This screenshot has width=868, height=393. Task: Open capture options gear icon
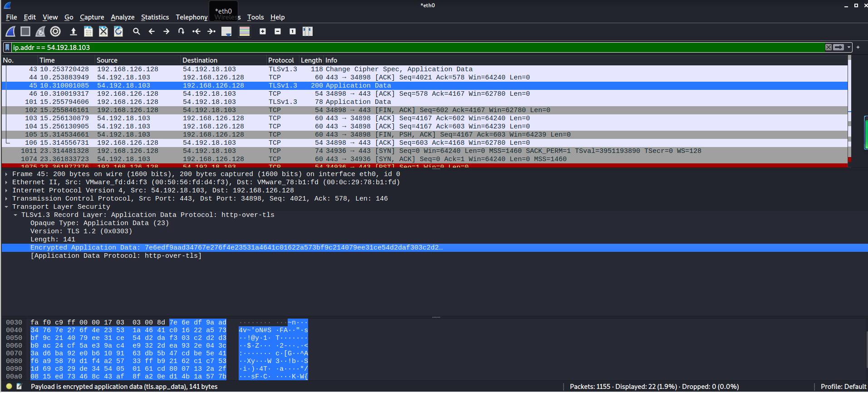pyautogui.click(x=55, y=31)
